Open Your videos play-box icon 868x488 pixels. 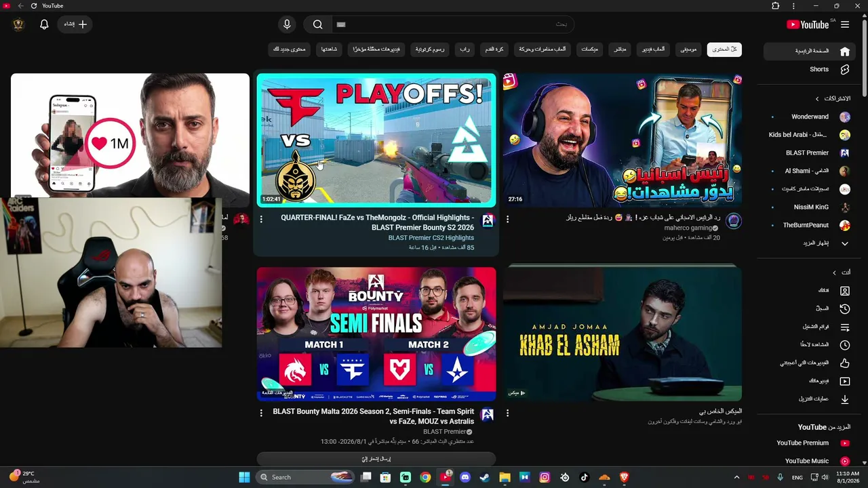pos(845,381)
